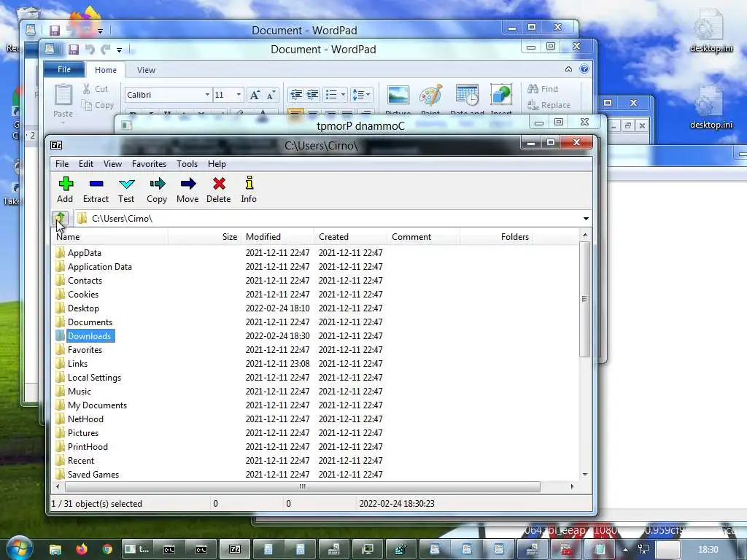The image size is (747, 560).
Task: Switch to the WordPad Home tab
Action: pos(106,70)
